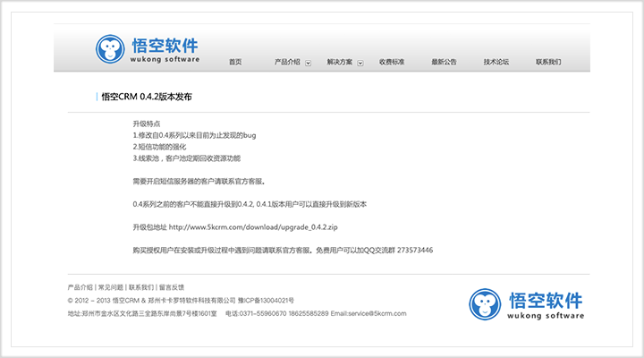Expand the 解决方案 dropdown arrow
Screen dimensions: 644x358
coord(361,63)
